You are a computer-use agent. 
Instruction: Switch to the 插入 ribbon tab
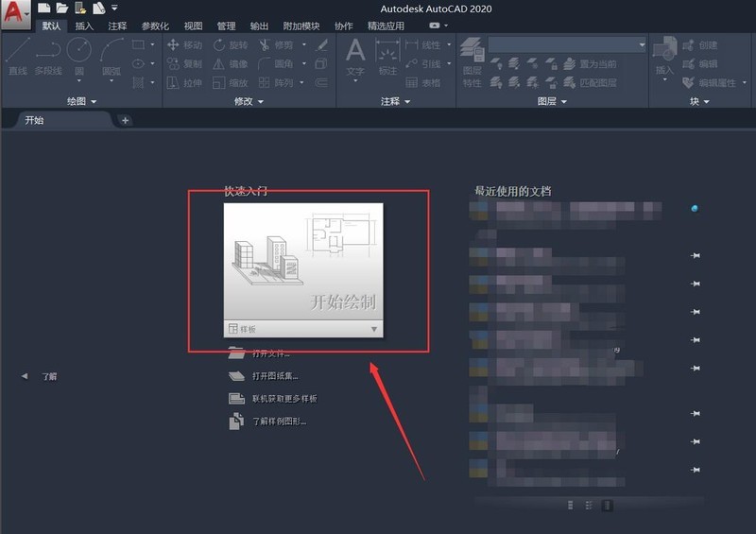pos(84,26)
